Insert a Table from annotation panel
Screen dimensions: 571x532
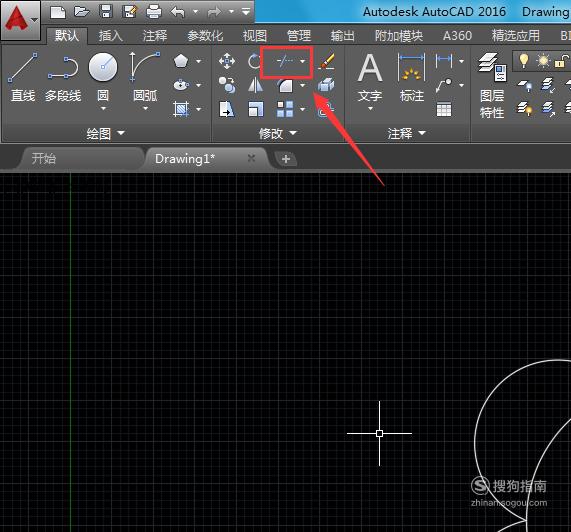click(444, 109)
